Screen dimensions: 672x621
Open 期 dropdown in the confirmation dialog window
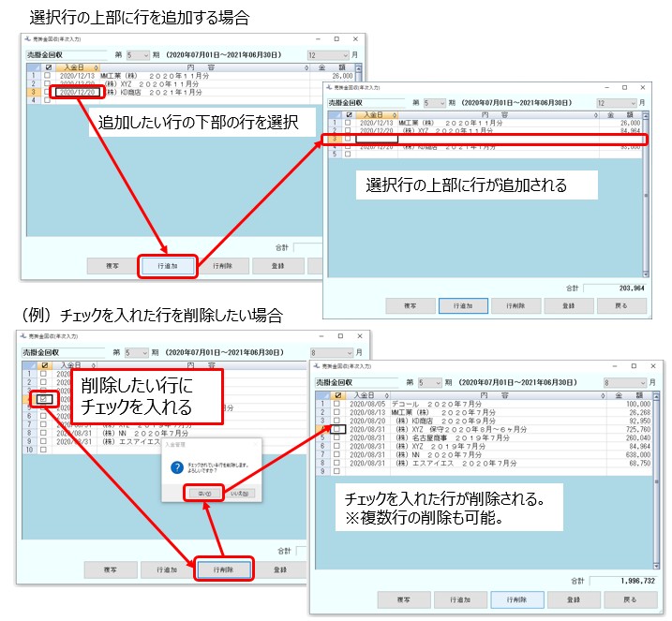pyautogui.click(x=136, y=353)
